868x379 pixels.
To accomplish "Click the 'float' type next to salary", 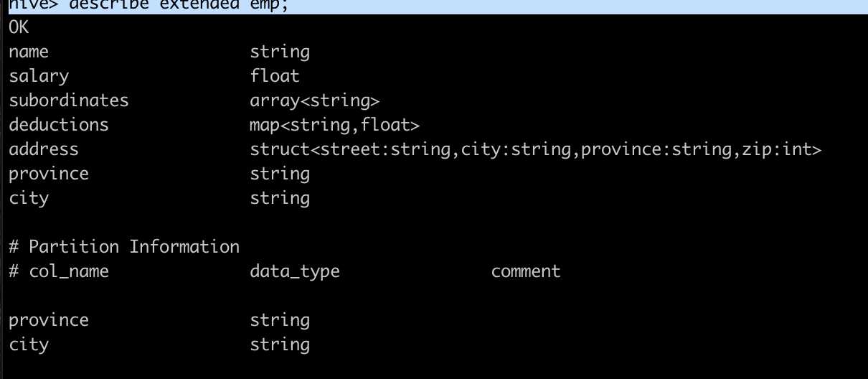I will click(x=275, y=75).
